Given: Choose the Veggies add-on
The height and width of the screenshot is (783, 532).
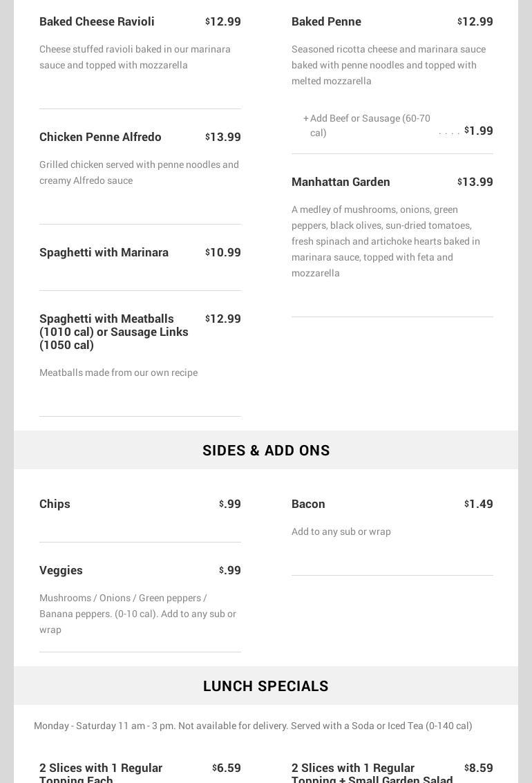Looking at the screenshot, I should [61, 570].
